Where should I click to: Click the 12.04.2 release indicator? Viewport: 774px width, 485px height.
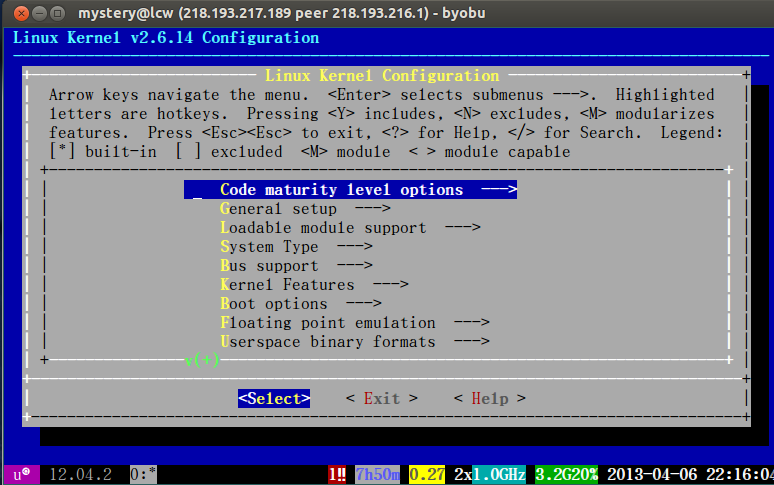(x=80, y=475)
